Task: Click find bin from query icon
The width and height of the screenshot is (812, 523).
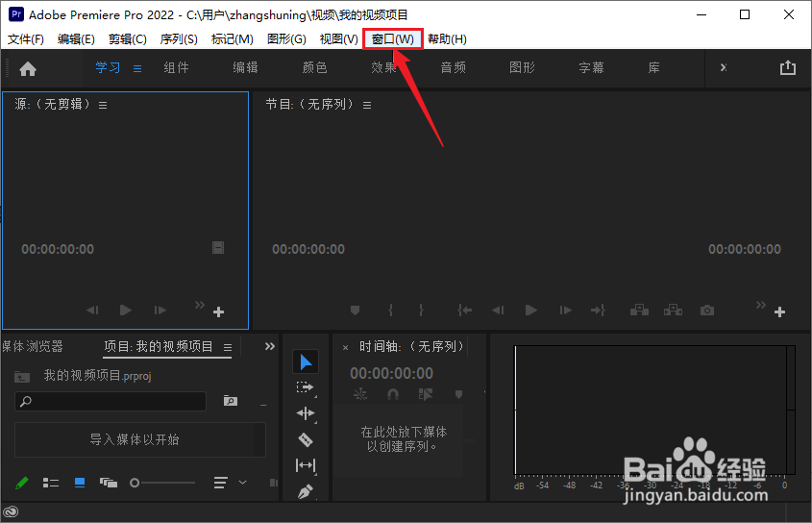Action: pyautogui.click(x=231, y=401)
